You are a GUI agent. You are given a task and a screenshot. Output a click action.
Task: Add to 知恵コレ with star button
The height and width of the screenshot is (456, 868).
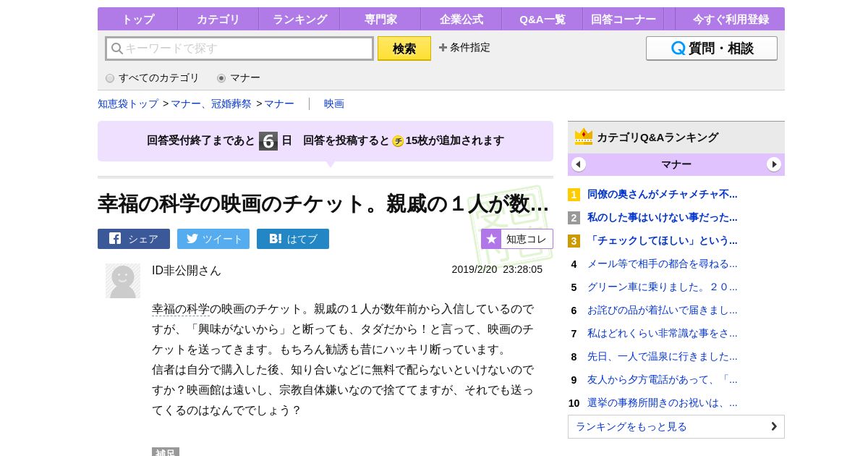click(517, 239)
